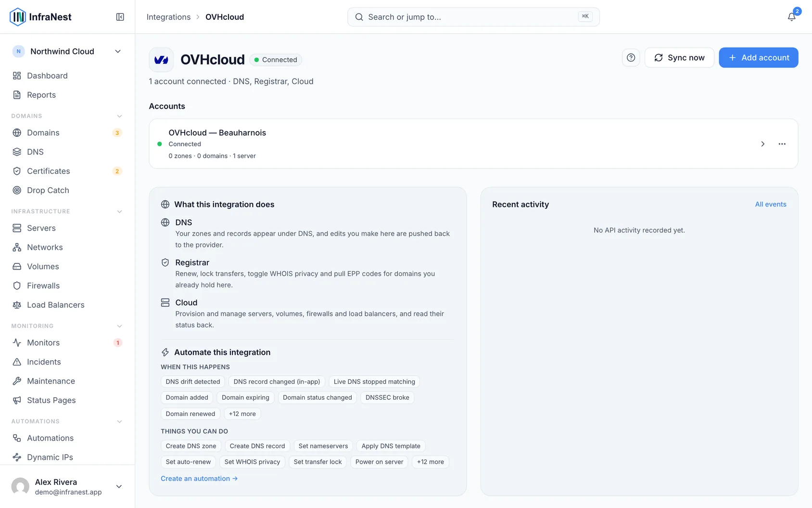Open the help question-mark icon
Screen dimensions: 812x508
(631, 58)
